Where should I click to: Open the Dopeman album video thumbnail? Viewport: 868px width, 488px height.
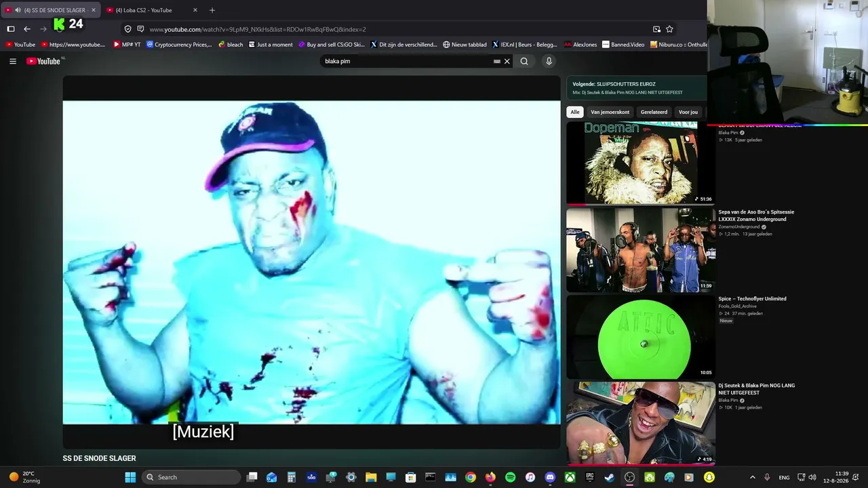[x=641, y=163]
